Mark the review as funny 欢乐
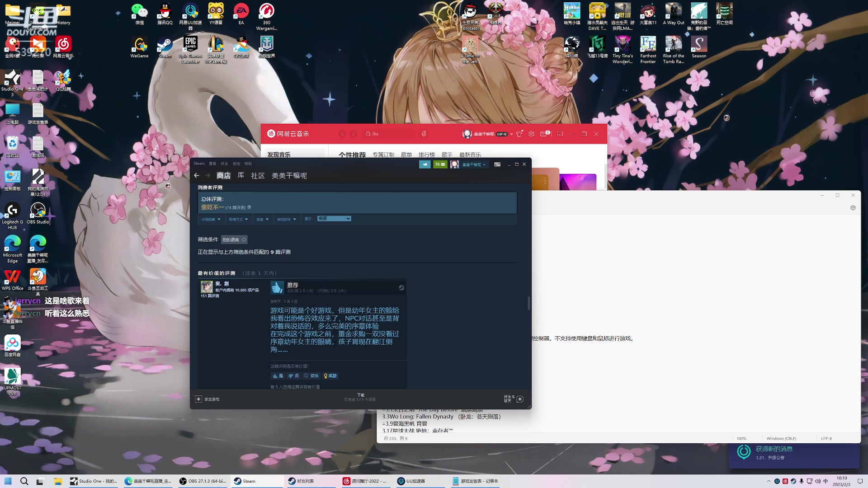Viewport: 868px width, 488px height. (x=311, y=375)
